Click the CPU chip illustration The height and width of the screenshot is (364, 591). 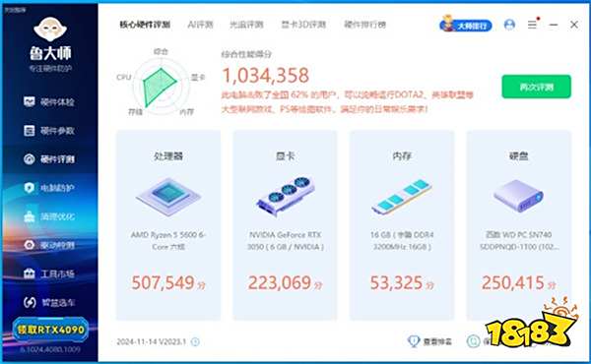(168, 197)
